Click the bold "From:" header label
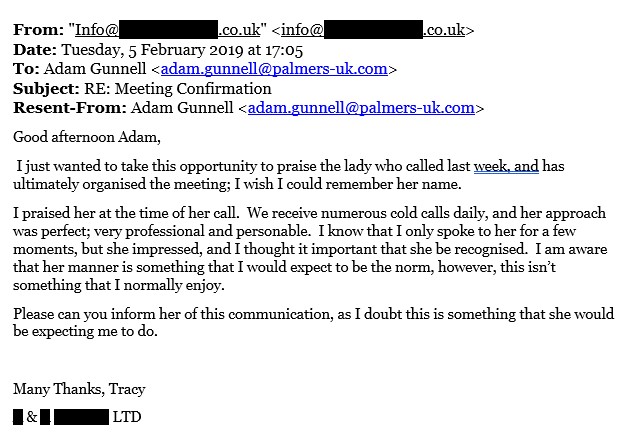Image resolution: width=631 pixels, height=435 pixels. (x=38, y=30)
